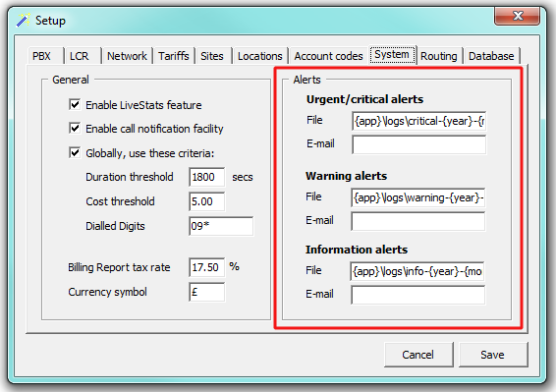This screenshot has width=556, height=392.
Task: Switch to the Locations tab
Action: (x=260, y=56)
